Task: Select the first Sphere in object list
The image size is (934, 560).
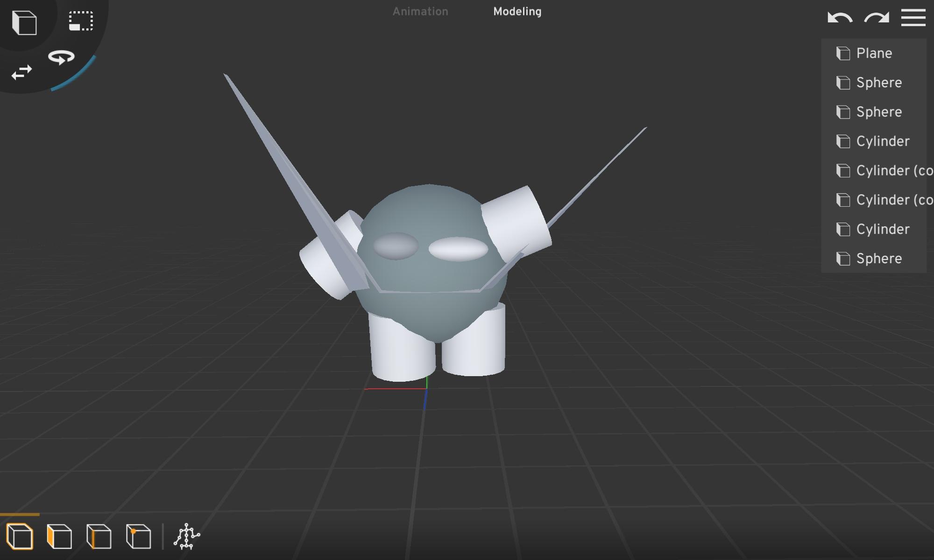Action: [874, 83]
